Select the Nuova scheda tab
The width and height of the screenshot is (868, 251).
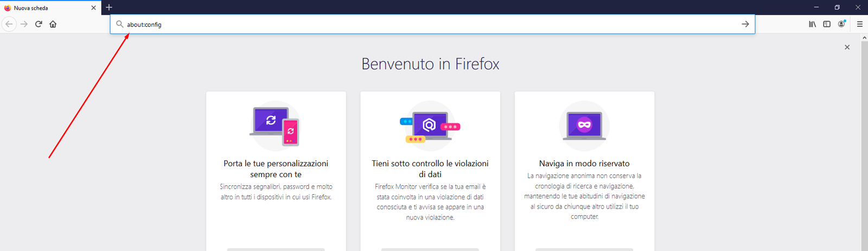tap(43, 8)
